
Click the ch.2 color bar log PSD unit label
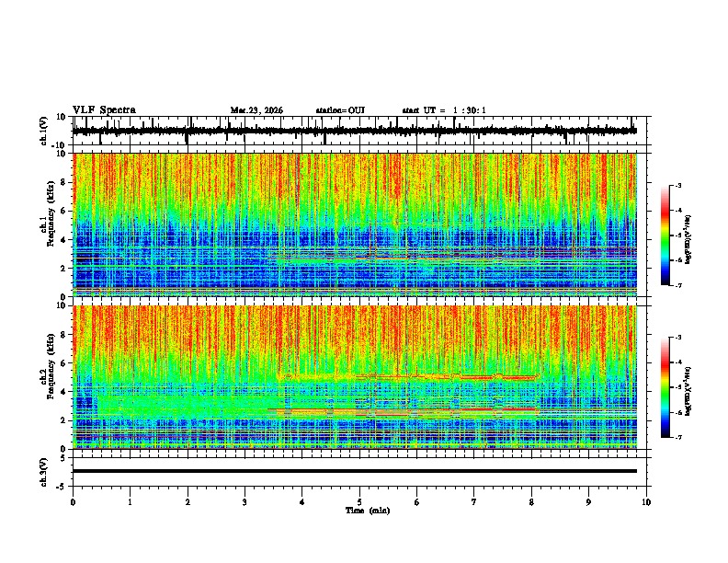pyautogui.click(x=688, y=391)
